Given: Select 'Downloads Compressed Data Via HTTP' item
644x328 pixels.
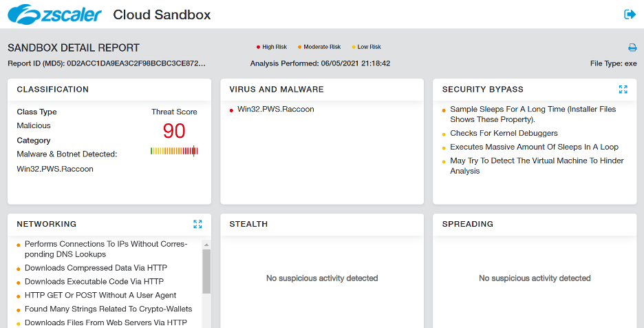Looking at the screenshot, I should coord(96,267).
